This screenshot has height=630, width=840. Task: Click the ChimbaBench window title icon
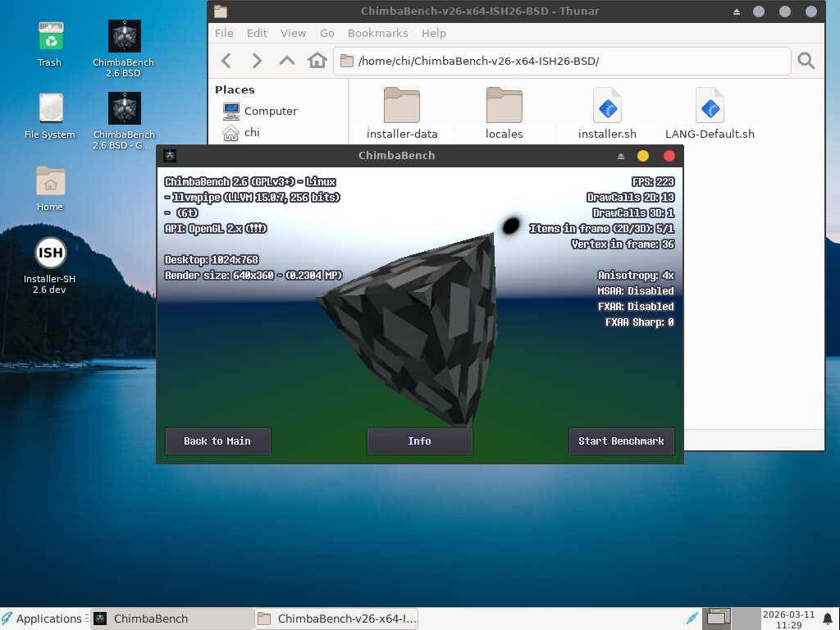click(170, 156)
